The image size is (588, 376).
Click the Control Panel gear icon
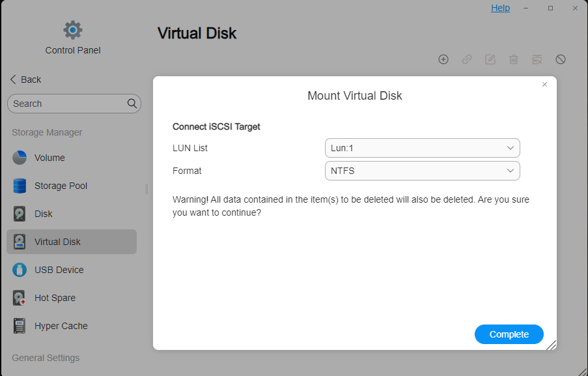(73, 30)
